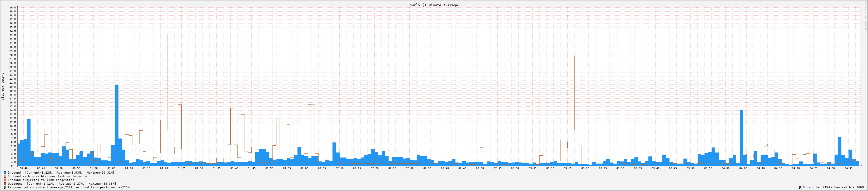Click the outbound spike just after 03:15
Screen dimensions: 868x191
[x=576, y=57]
